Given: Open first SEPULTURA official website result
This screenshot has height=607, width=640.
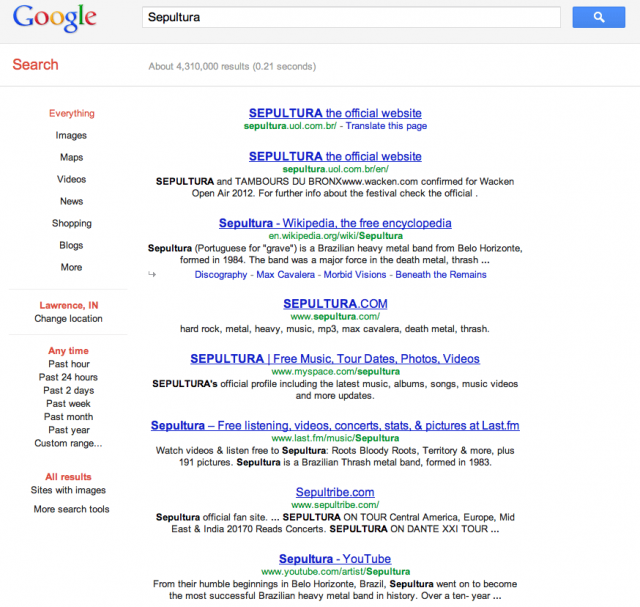Looking at the screenshot, I should point(335,113).
